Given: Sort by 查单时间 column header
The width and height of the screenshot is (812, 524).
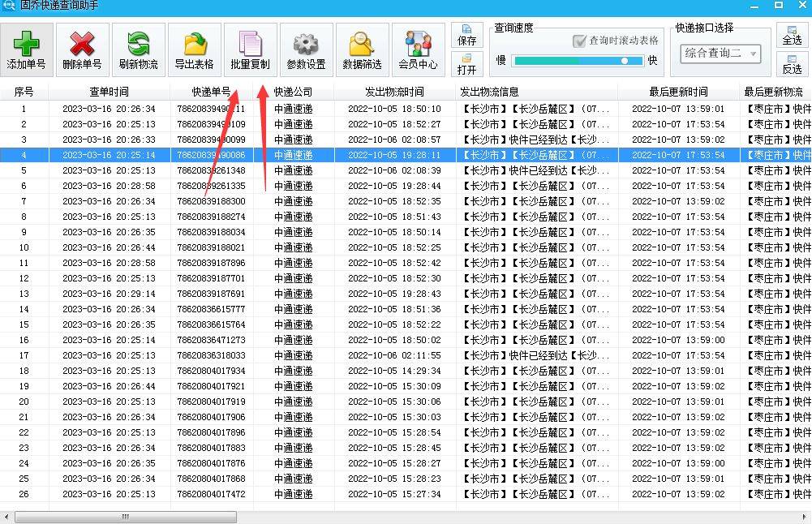Looking at the screenshot, I should click(x=109, y=92).
